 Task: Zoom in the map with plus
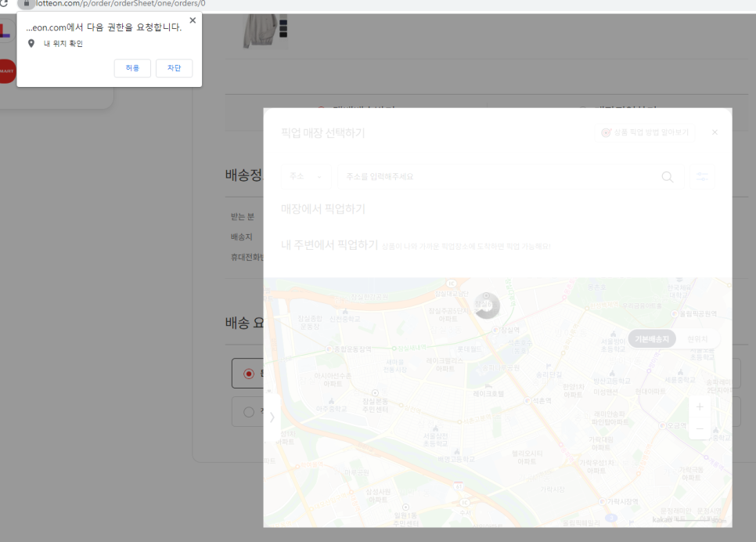click(x=700, y=406)
